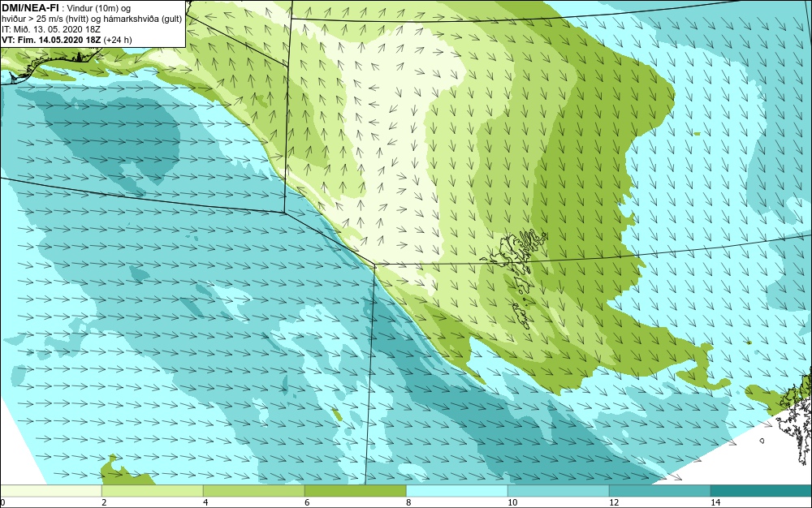The image size is (812, 508).
Task: Click the 2–4 m/s light green legend swatch
Action: point(153,491)
